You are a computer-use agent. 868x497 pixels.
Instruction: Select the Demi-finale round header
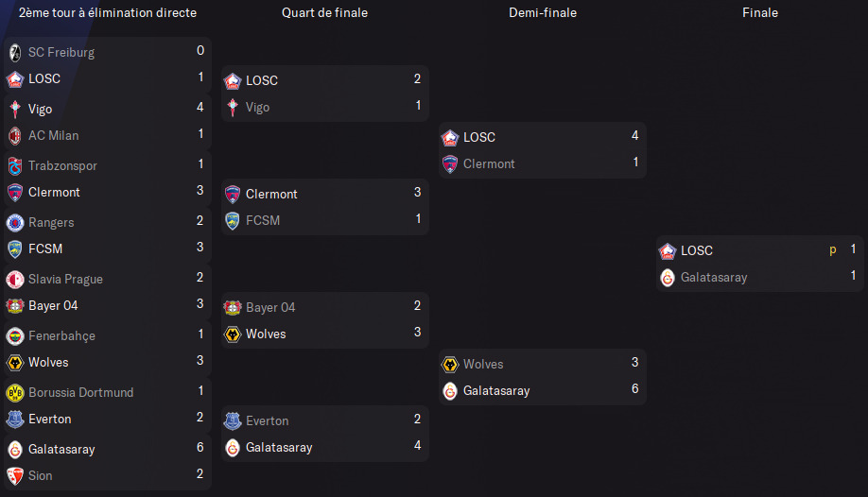[x=543, y=12]
